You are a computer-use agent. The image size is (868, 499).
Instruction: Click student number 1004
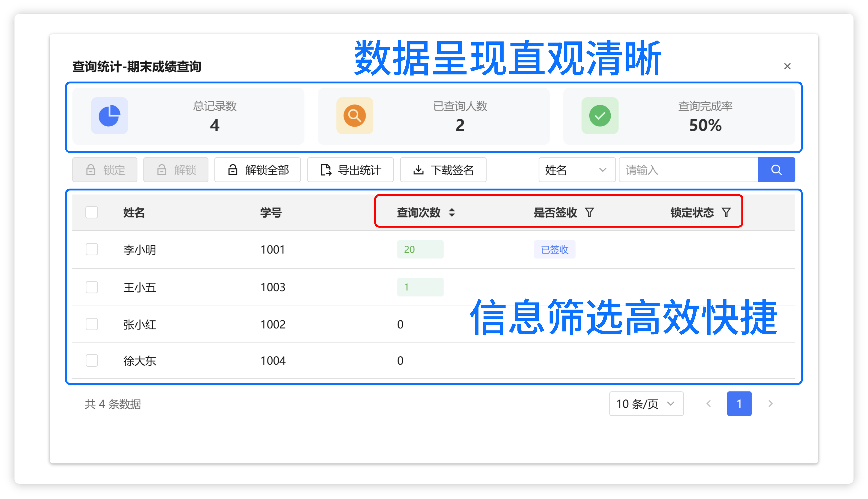pos(273,361)
